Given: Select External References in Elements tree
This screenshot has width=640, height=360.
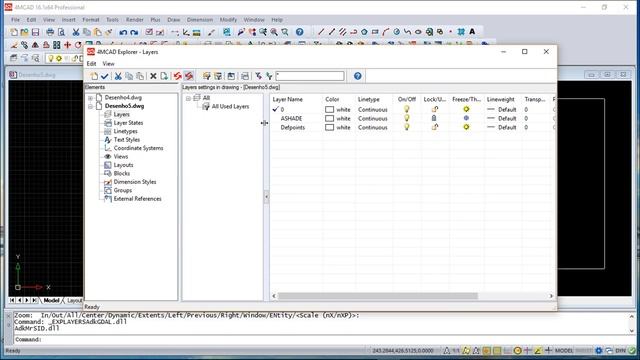Looking at the screenshot, I should coord(138,199).
